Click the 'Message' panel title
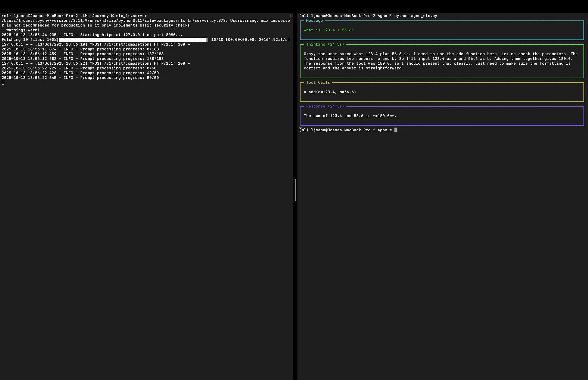Screen dimensions: 588x380 [314, 21]
